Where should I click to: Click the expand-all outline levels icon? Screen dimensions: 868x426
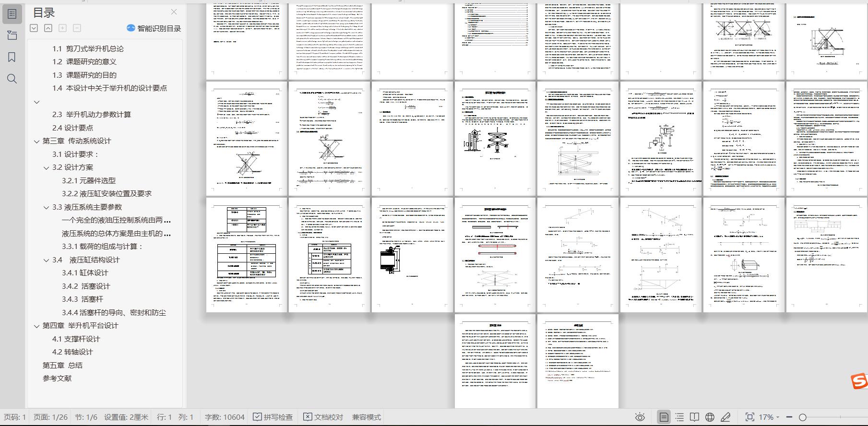34,28
